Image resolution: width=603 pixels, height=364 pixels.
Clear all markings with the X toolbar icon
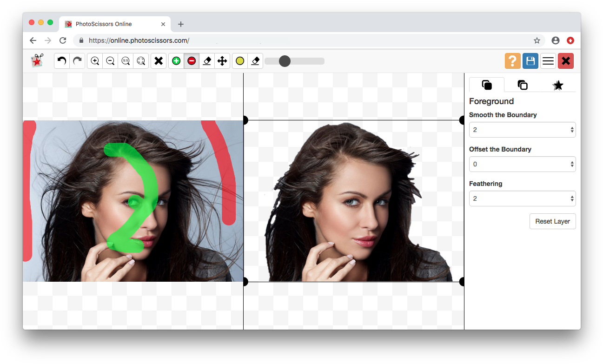(x=159, y=61)
